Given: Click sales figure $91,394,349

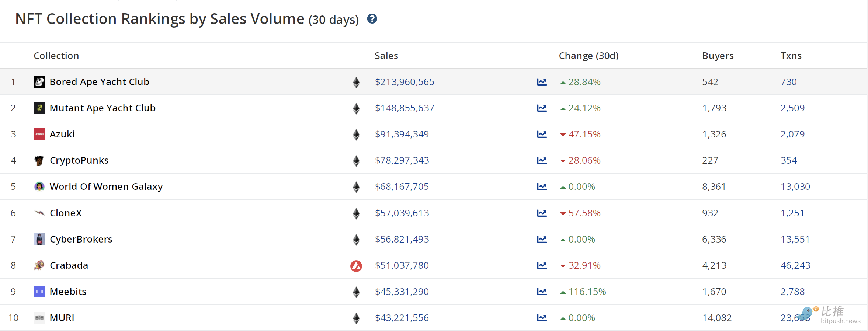Looking at the screenshot, I should click(x=402, y=134).
